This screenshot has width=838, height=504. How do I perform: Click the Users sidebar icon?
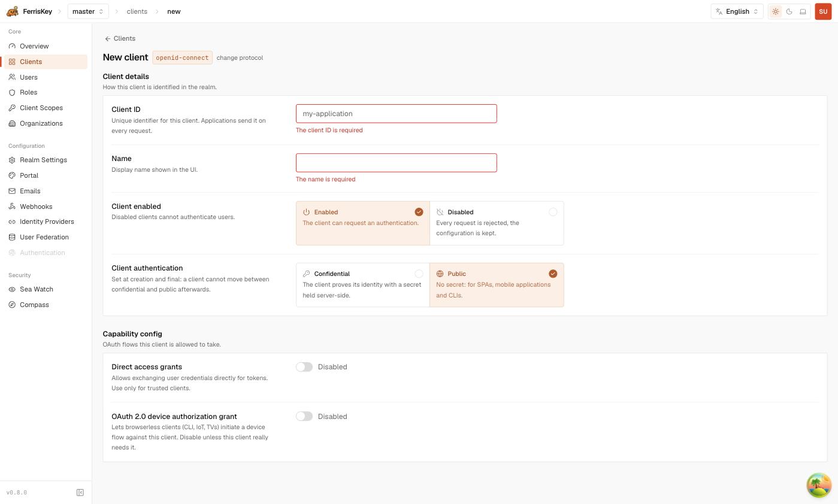(x=12, y=77)
